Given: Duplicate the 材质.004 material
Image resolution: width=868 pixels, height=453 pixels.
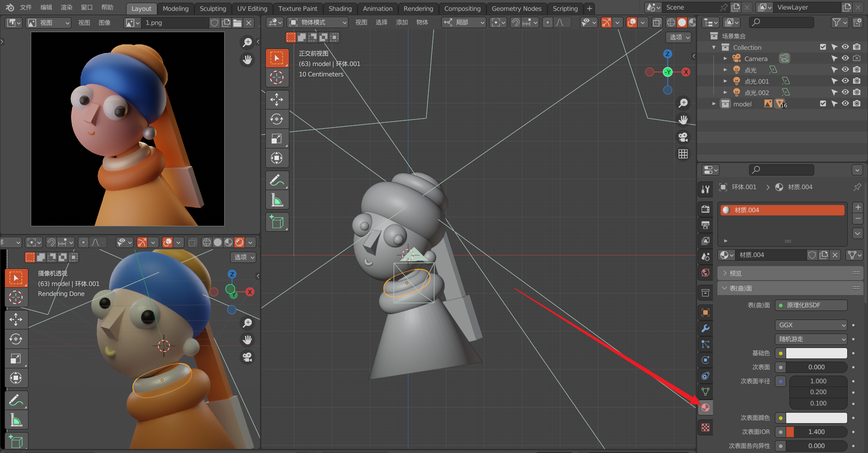Looking at the screenshot, I should point(824,255).
